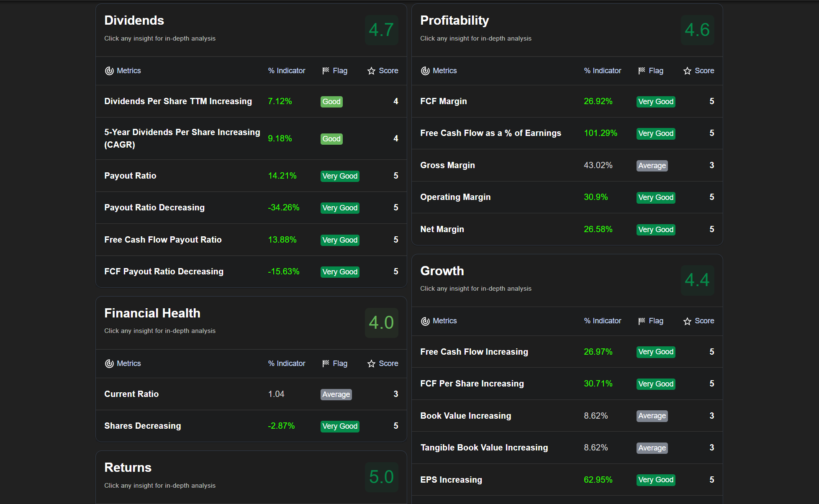The image size is (819, 504).
Task: Click the % Indicator column header in Dividends
Action: [x=287, y=71]
